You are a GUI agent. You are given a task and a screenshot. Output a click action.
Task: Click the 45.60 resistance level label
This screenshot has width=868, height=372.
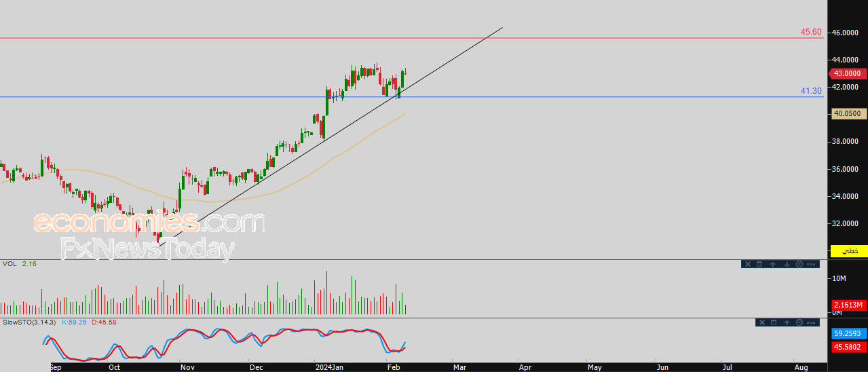coord(811,32)
